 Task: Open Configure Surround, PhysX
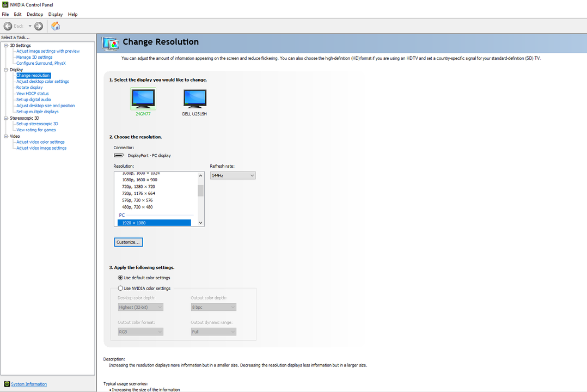(41, 63)
